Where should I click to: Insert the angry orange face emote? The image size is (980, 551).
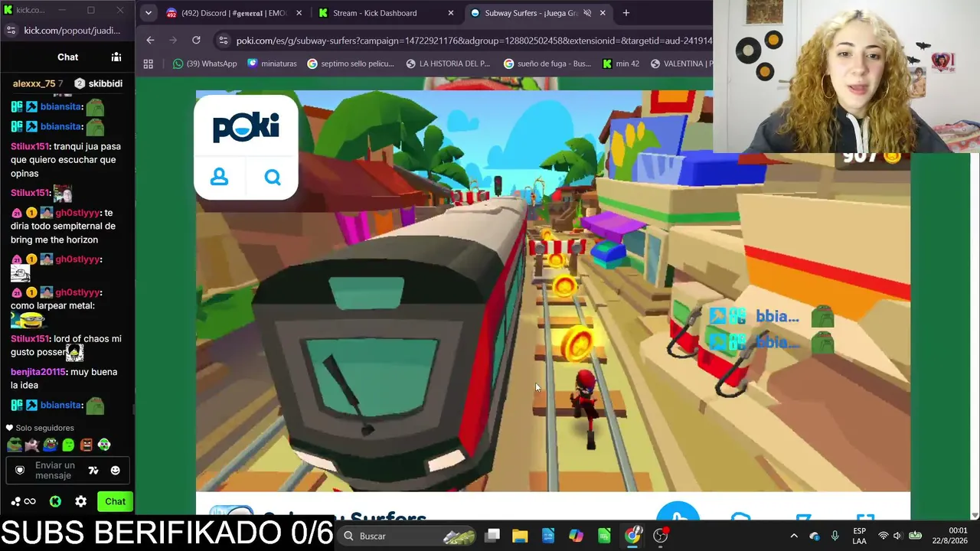click(86, 445)
